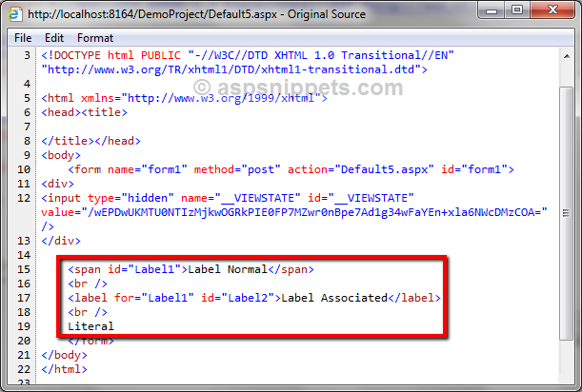
Task: Minimize the Original Source window
Action: click(492, 10)
